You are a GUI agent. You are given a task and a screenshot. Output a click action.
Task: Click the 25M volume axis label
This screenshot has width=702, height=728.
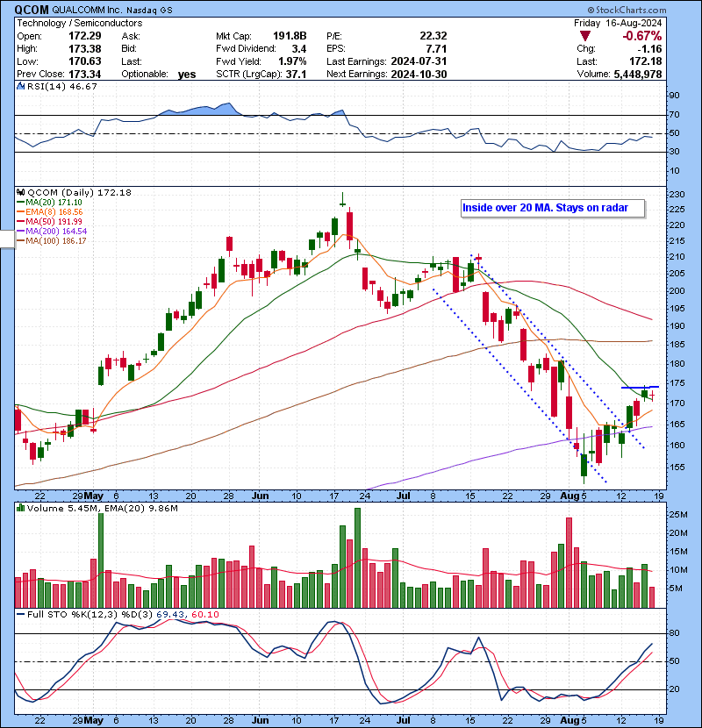click(677, 515)
